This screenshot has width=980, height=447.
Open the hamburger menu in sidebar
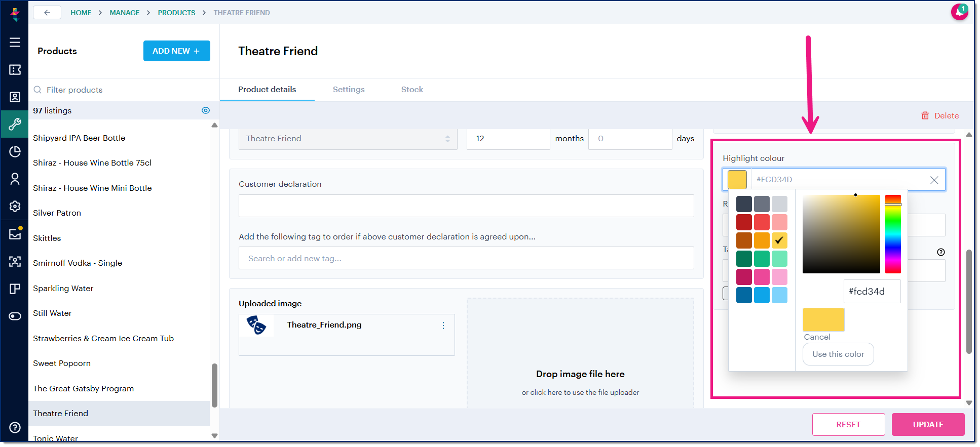click(15, 42)
